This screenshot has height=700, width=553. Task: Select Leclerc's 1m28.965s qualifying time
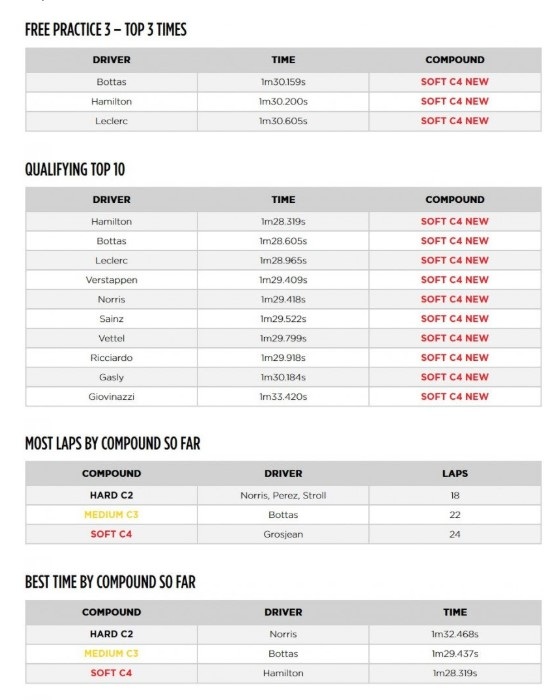pos(283,260)
